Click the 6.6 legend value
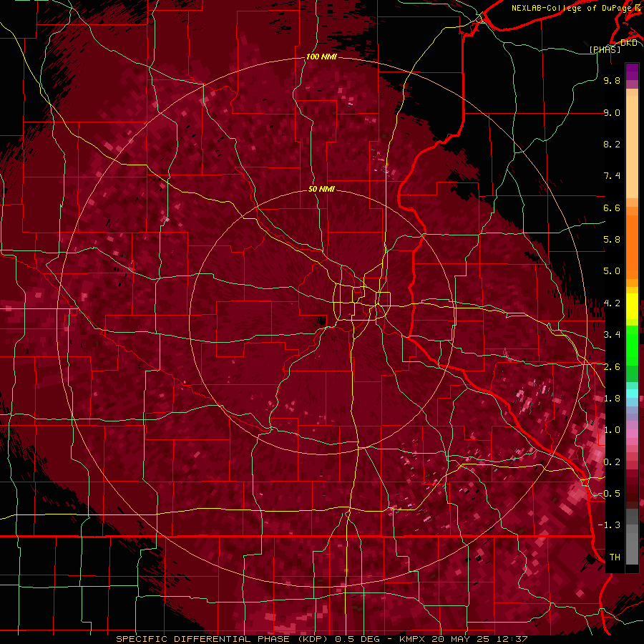 pyautogui.click(x=612, y=208)
